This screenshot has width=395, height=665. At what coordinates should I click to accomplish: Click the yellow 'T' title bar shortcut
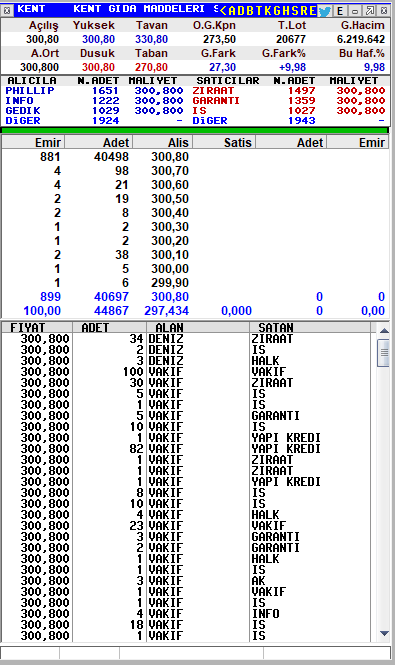pos(259,11)
